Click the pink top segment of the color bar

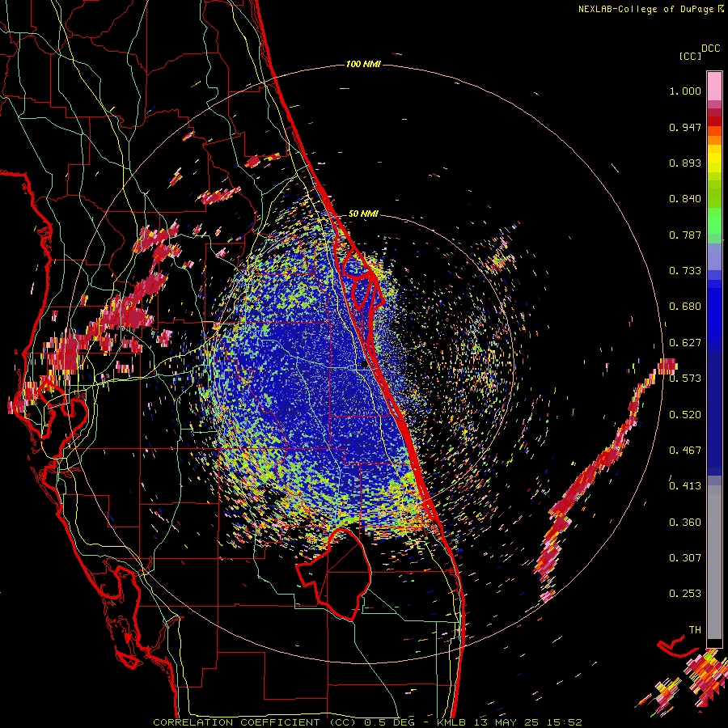click(714, 86)
